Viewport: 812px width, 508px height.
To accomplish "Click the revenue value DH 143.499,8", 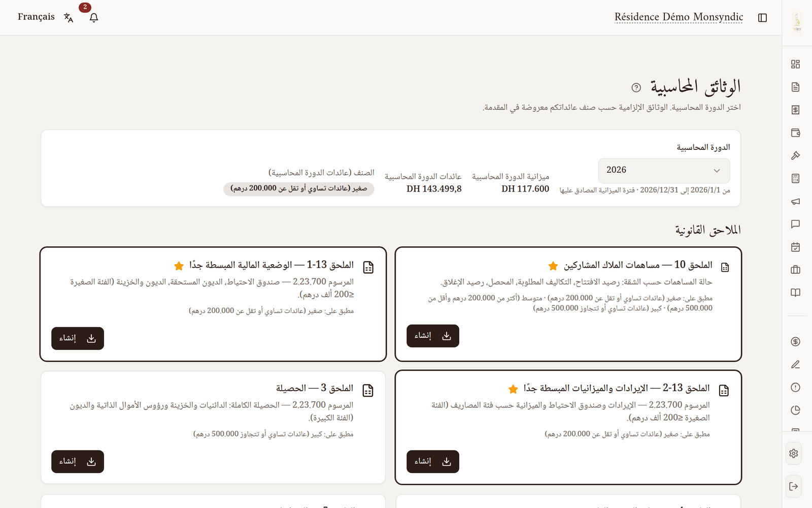I will coord(434,189).
